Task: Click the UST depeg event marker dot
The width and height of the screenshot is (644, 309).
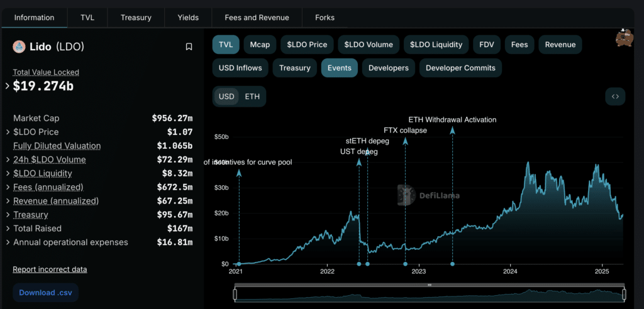Action: 359,264
